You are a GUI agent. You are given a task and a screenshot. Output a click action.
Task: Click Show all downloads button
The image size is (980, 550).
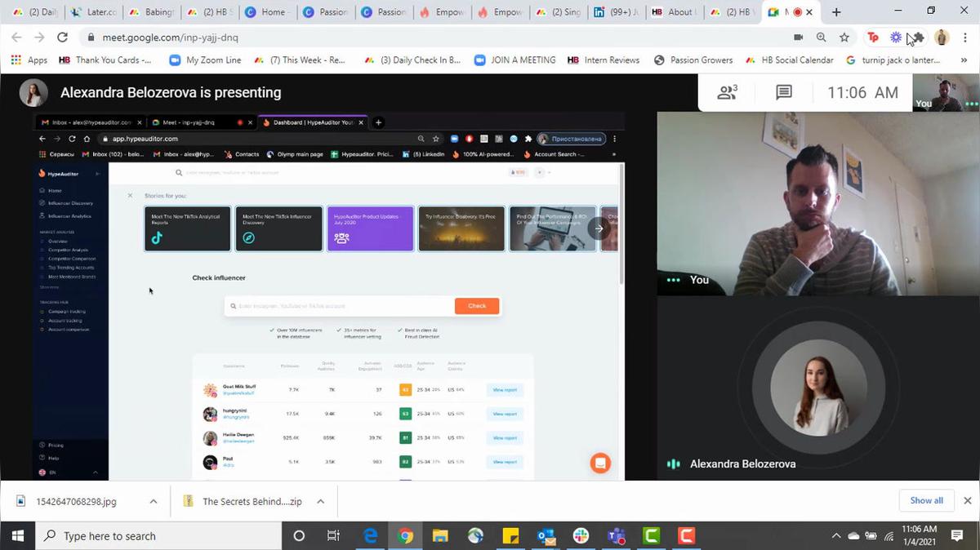[926, 500]
